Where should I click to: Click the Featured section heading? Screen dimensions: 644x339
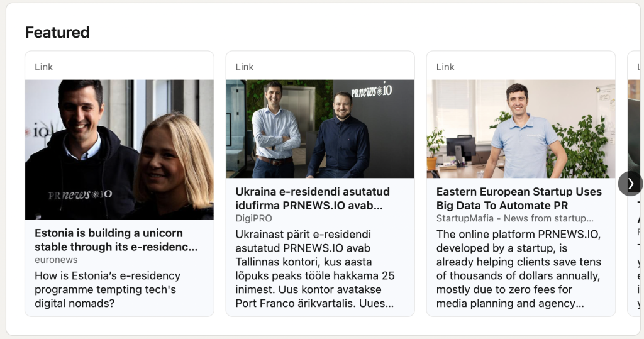click(57, 33)
